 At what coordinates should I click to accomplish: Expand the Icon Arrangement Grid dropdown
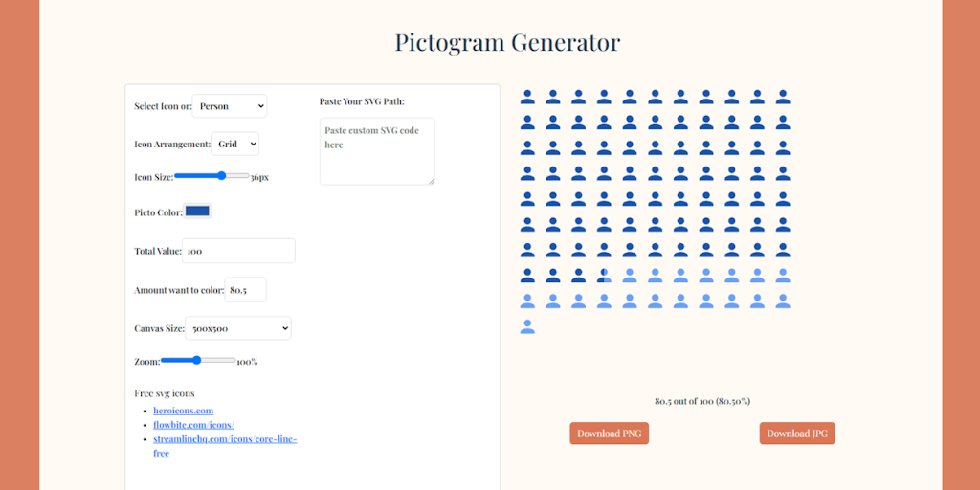(234, 144)
